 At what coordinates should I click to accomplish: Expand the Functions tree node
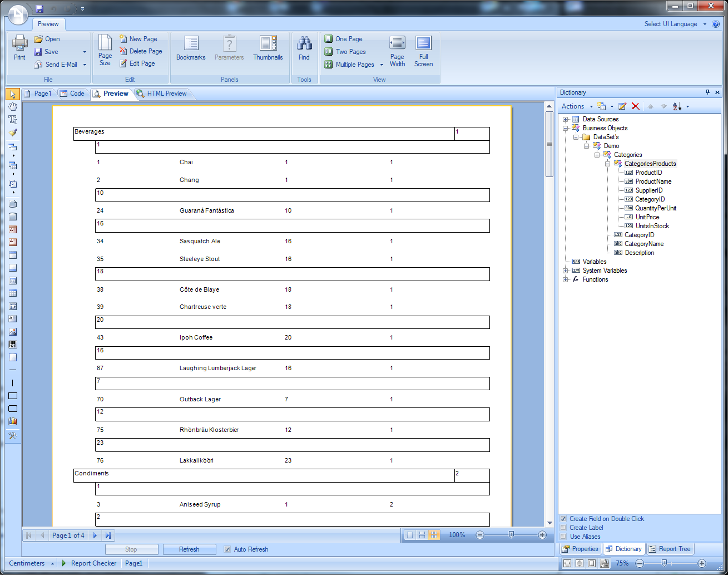[x=565, y=279]
